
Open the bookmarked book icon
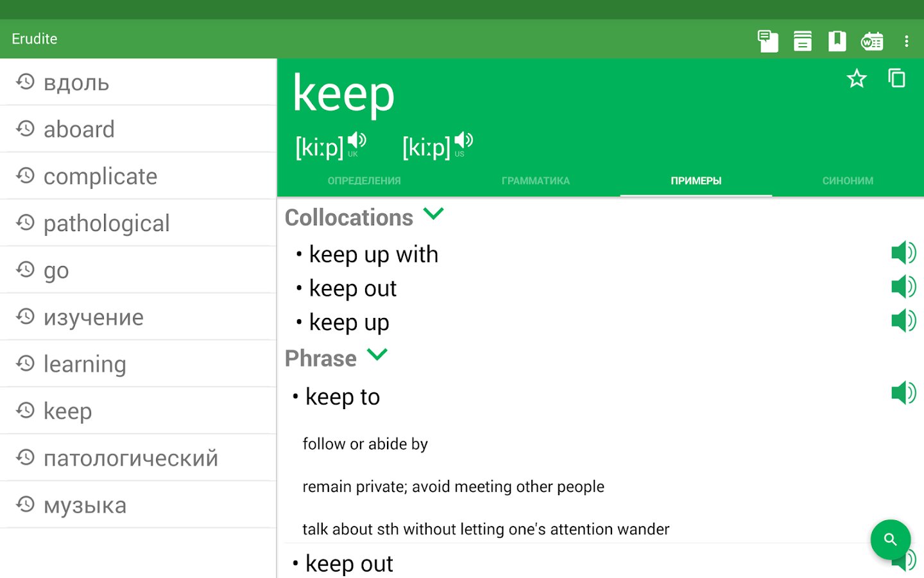[837, 41]
